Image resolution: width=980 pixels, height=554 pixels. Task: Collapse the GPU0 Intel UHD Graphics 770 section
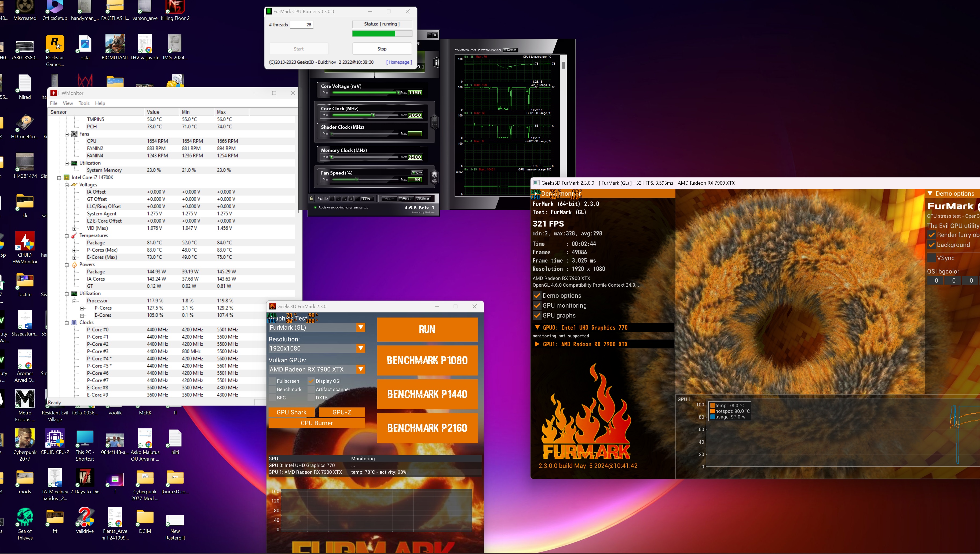point(537,328)
